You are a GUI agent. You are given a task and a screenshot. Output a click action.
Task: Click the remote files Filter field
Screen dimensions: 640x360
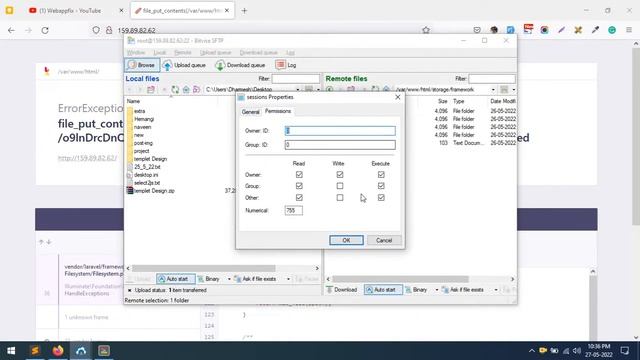(492, 78)
